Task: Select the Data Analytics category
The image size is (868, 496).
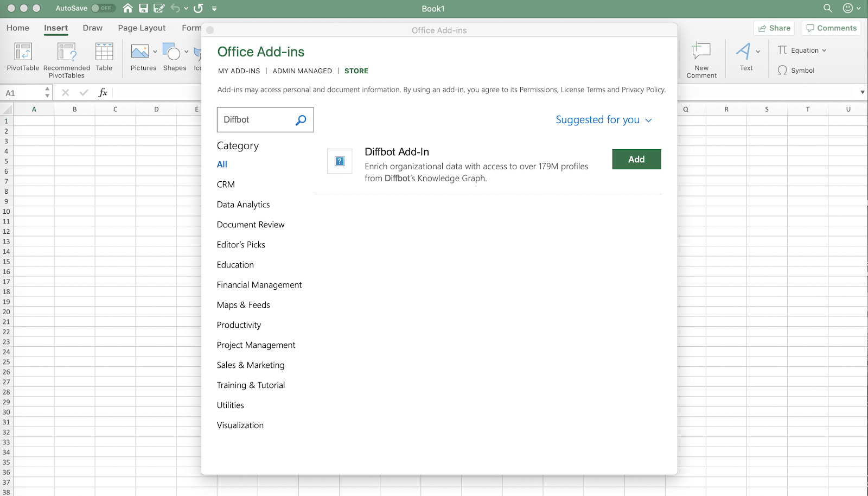Action: click(243, 205)
